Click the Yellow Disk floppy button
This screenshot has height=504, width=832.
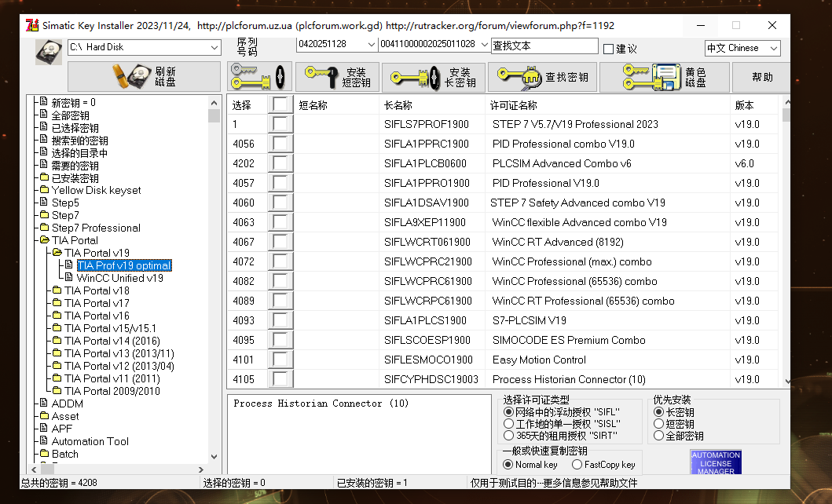coord(664,77)
